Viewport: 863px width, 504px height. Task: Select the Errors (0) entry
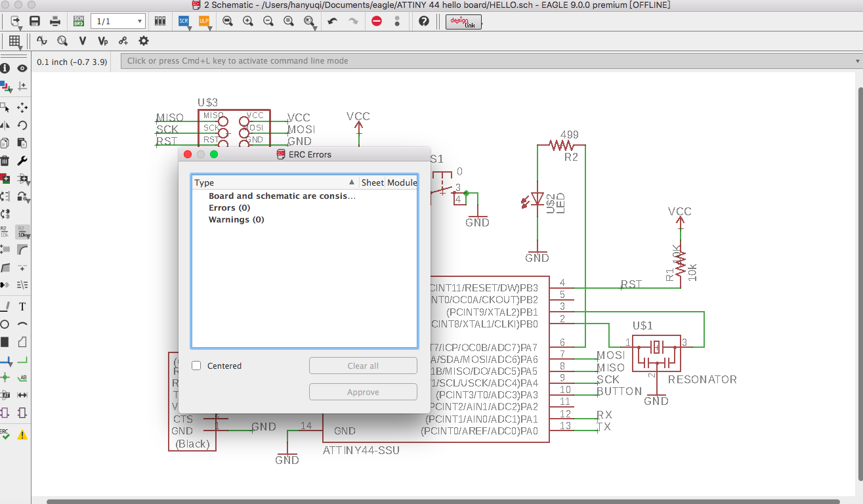pyautogui.click(x=229, y=208)
